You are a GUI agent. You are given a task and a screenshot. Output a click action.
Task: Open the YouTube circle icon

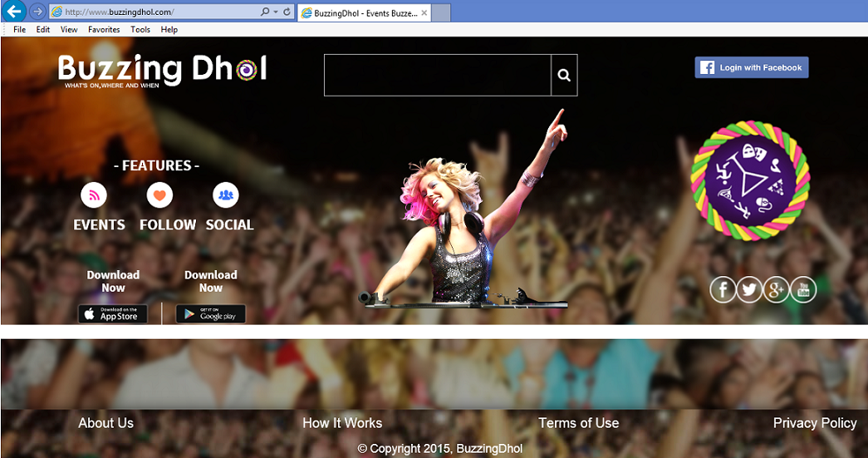tap(803, 289)
